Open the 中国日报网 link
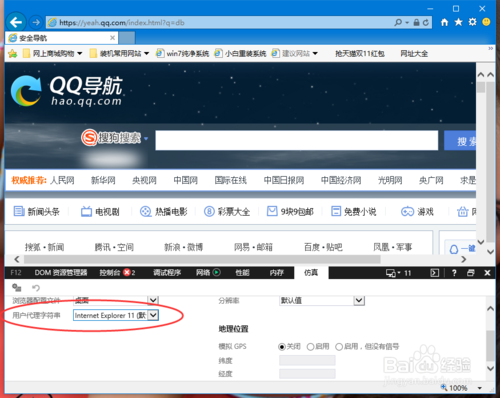 pos(284,180)
